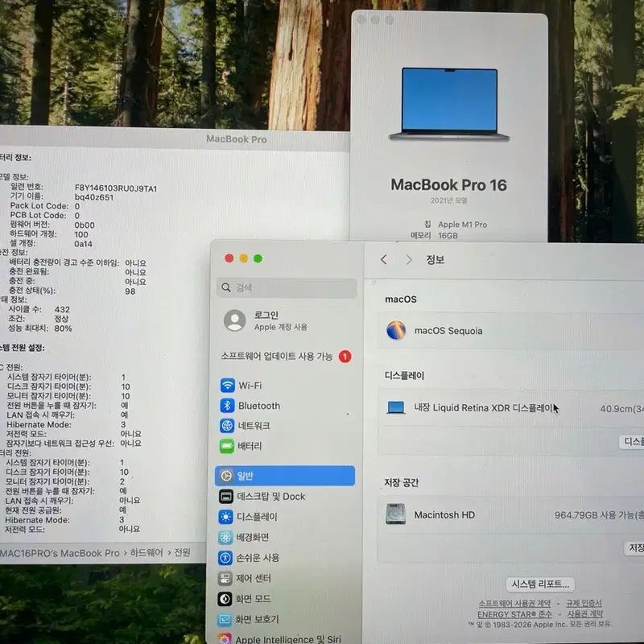Open Wi-Fi settings icon in sidebar
The height and width of the screenshot is (644, 644).
pyautogui.click(x=228, y=386)
